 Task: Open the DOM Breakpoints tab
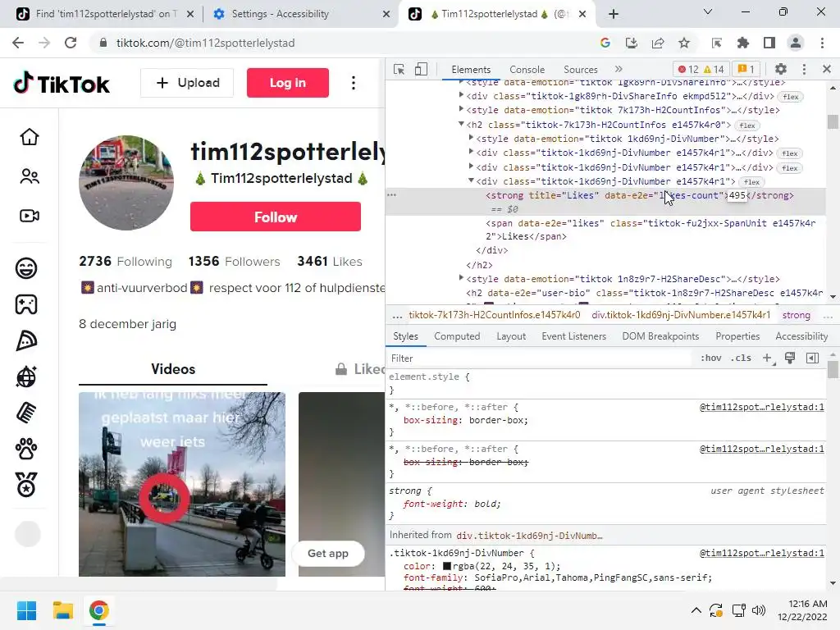[x=660, y=336]
